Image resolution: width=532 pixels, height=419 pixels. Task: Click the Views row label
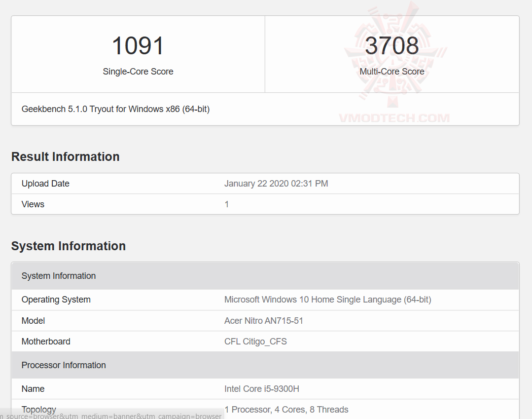(x=33, y=204)
